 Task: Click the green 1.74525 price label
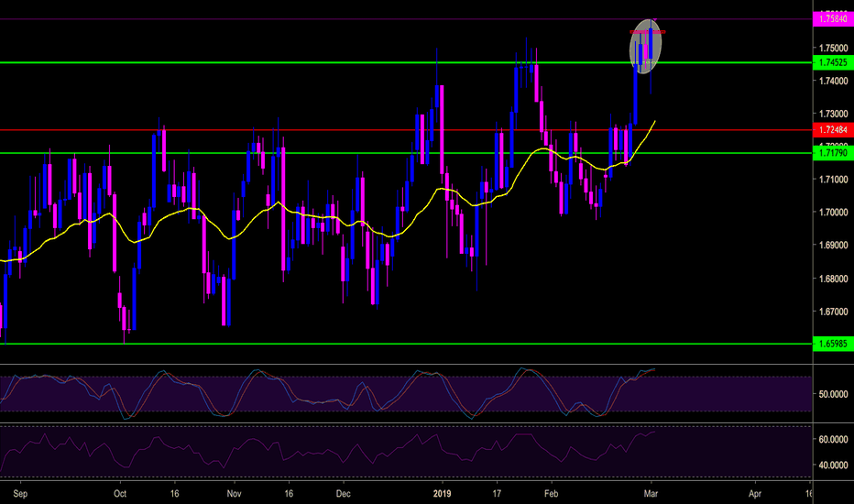(x=833, y=62)
